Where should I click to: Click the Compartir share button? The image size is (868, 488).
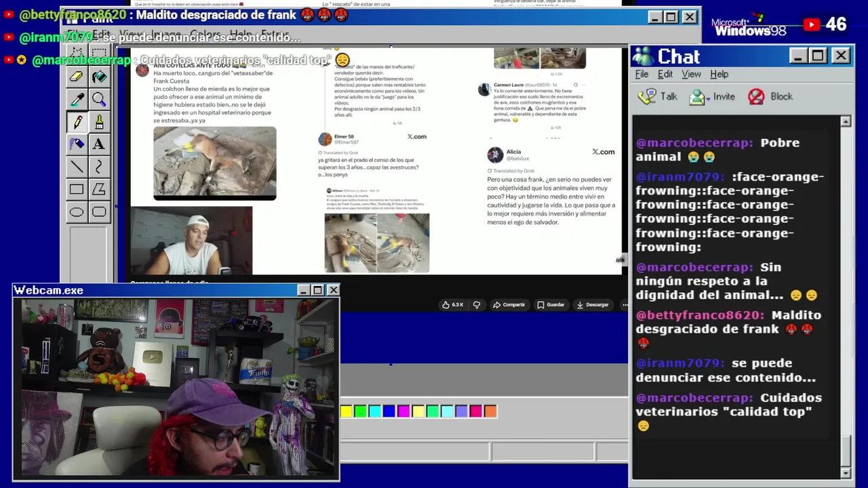click(x=509, y=305)
